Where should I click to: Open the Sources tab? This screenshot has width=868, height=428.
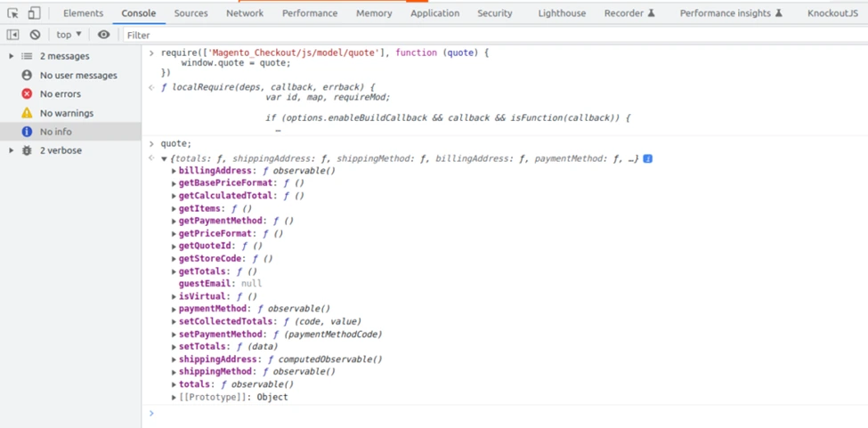[191, 13]
